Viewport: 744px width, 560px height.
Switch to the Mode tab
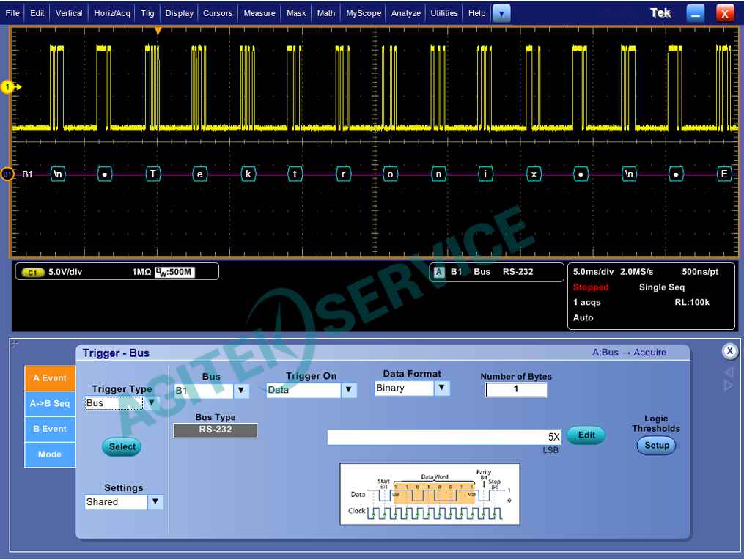tap(50, 454)
